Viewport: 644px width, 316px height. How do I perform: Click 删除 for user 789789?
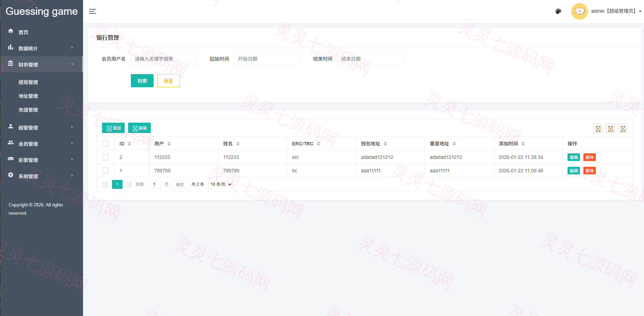pyautogui.click(x=590, y=171)
